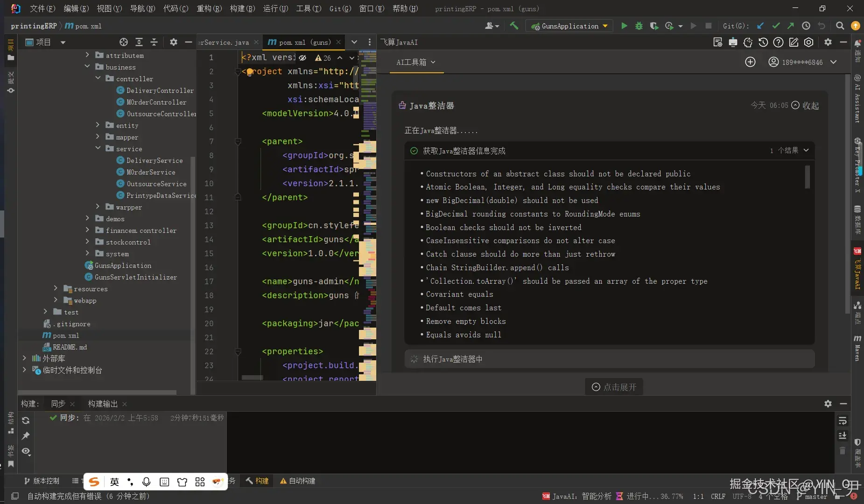Click the Debug bug icon

point(639,26)
